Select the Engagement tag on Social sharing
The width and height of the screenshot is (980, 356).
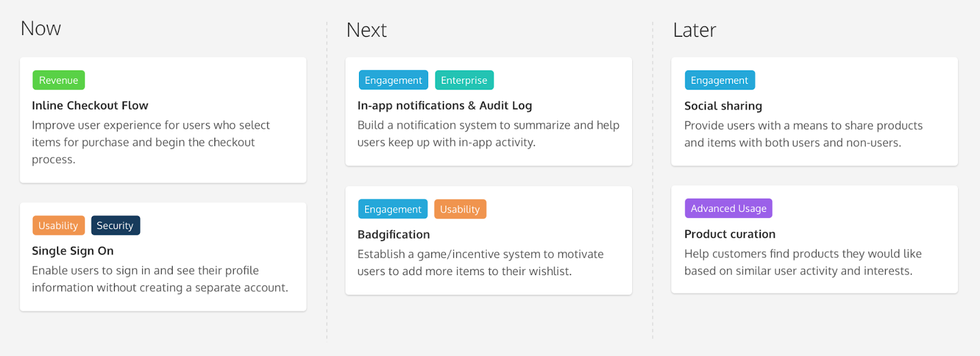[x=718, y=80]
